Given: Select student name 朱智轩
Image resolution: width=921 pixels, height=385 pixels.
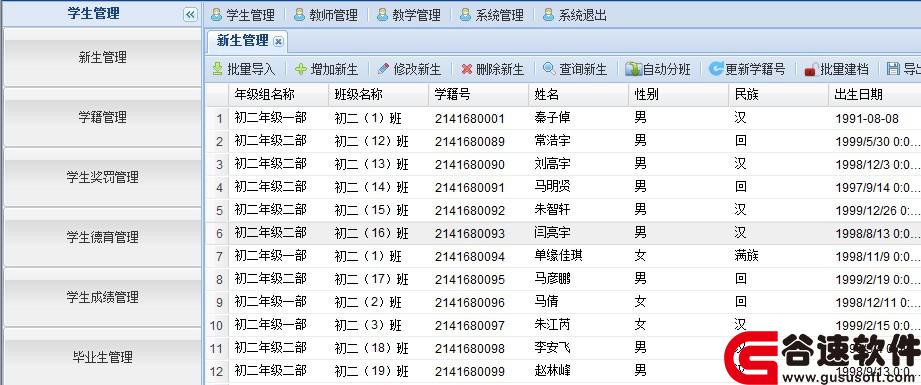Looking at the screenshot, I should 552,210.
